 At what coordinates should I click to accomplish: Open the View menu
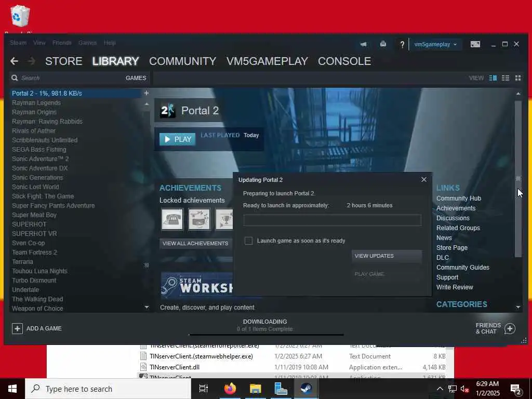[39, 43]
